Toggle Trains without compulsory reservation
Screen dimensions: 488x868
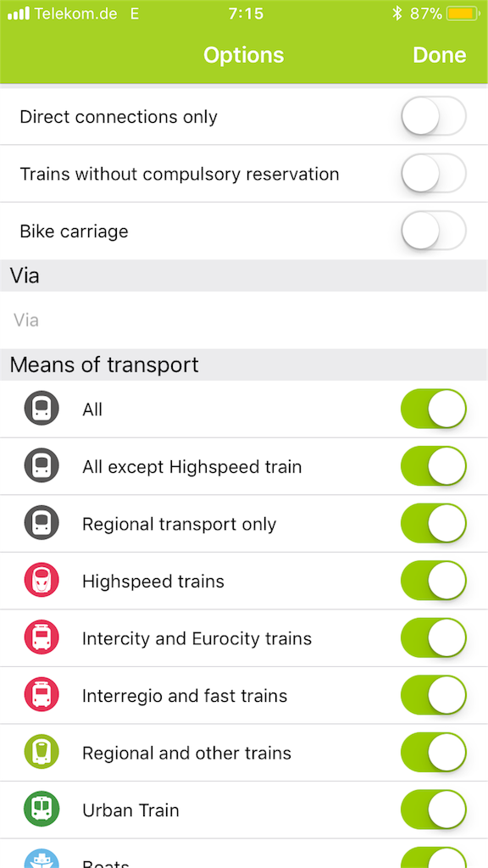coord(434,174)
